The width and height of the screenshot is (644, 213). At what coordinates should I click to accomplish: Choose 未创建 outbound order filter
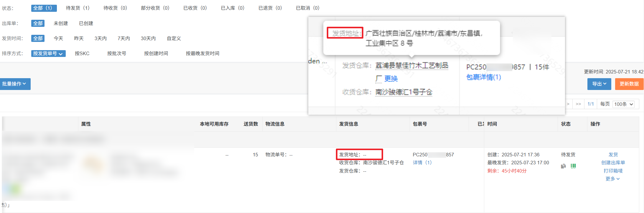(x=61, y=23)
